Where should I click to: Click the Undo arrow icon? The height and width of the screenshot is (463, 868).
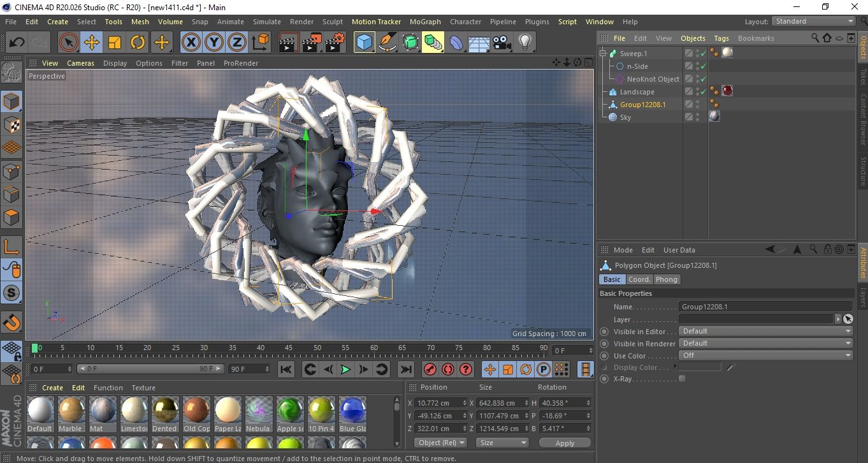click(17, 43)
